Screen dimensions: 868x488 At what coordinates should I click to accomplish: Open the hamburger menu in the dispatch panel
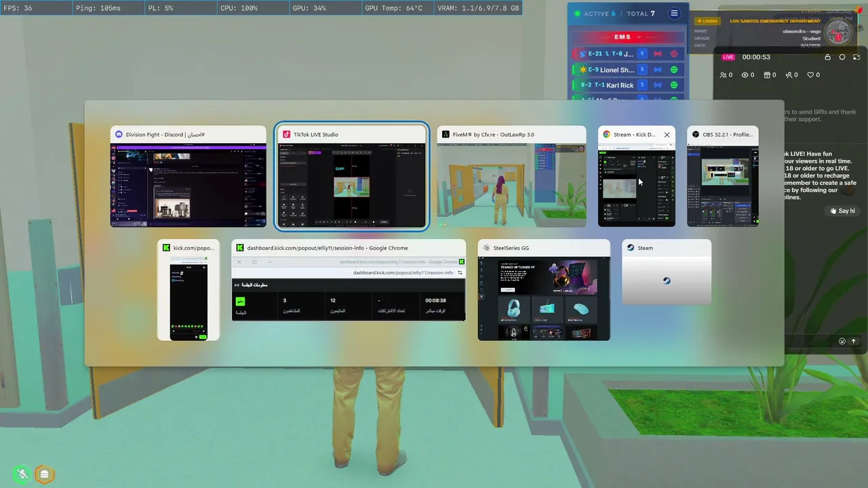(x=674, y=14)
